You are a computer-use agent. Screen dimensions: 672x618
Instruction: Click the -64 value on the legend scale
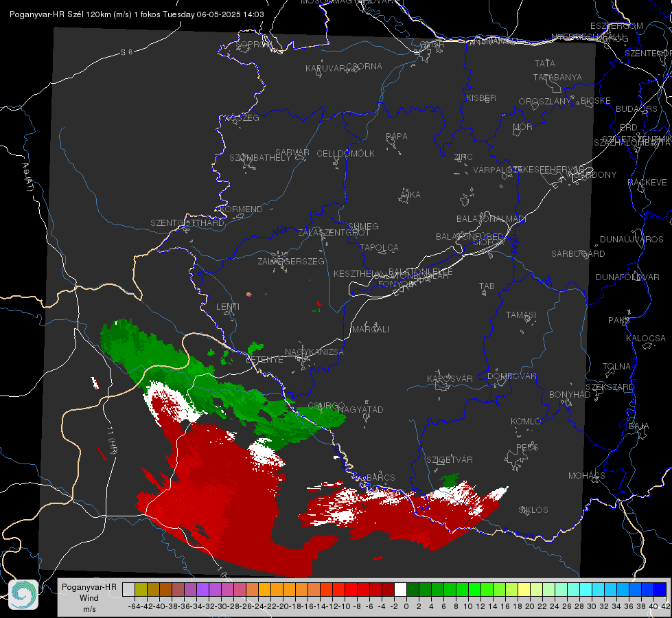pos(134,606)
